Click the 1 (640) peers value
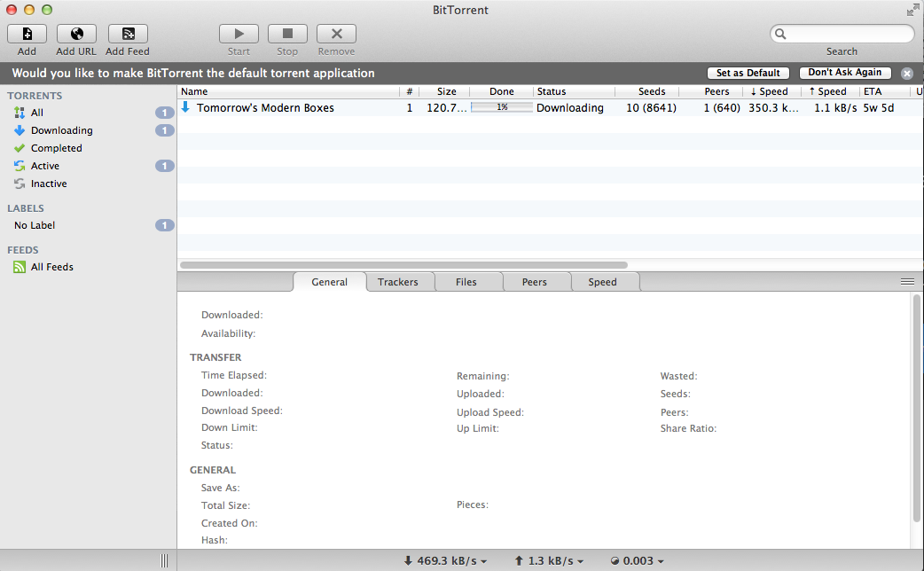 tap(722, 108)
